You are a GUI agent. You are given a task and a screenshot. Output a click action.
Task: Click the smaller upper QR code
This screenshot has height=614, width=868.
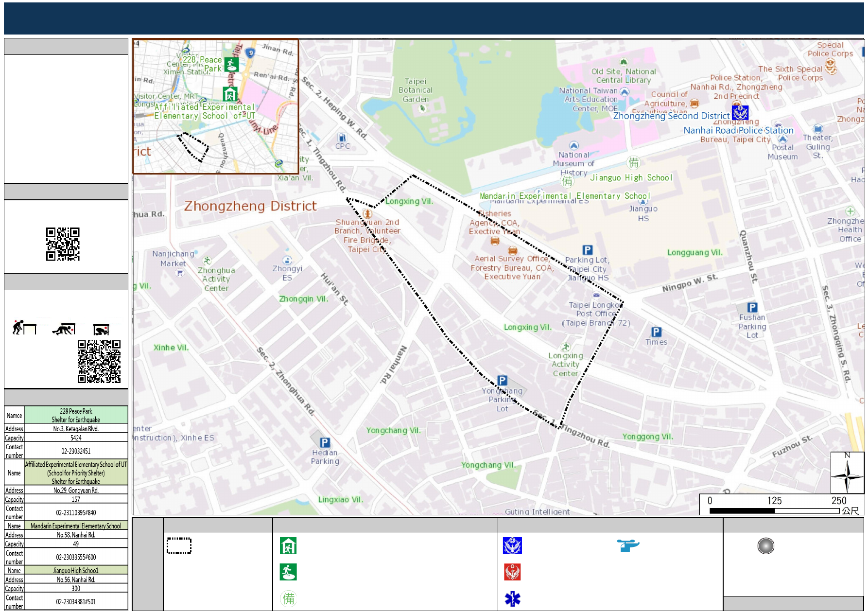[x=63, y=244]
